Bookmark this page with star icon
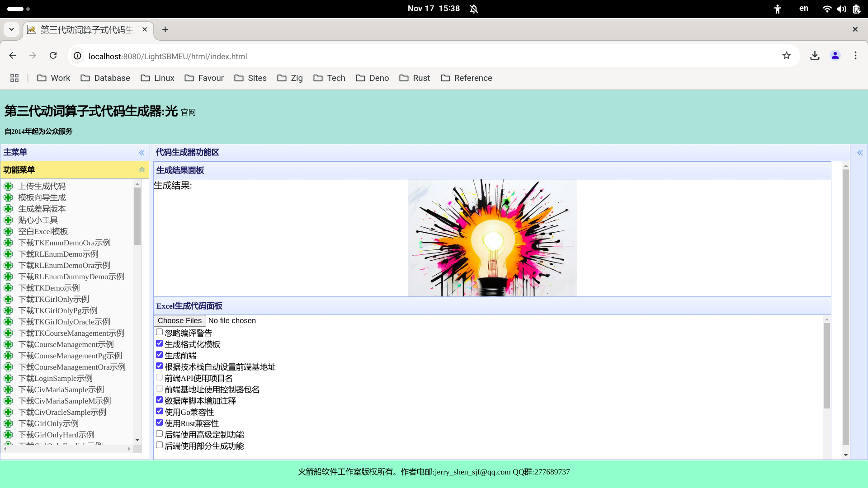Image resolution: width=868 pixels, height=488 pixels. (x=787, y=56)
